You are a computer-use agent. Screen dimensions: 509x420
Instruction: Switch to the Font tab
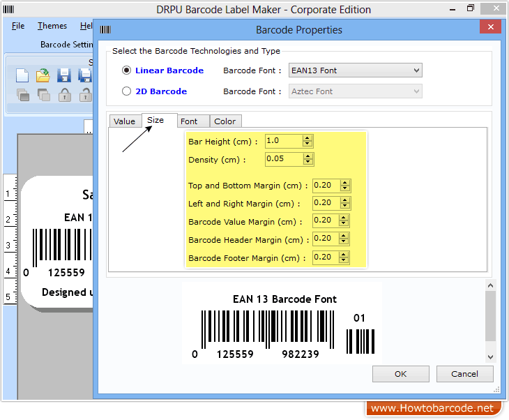tap(193, 121)
